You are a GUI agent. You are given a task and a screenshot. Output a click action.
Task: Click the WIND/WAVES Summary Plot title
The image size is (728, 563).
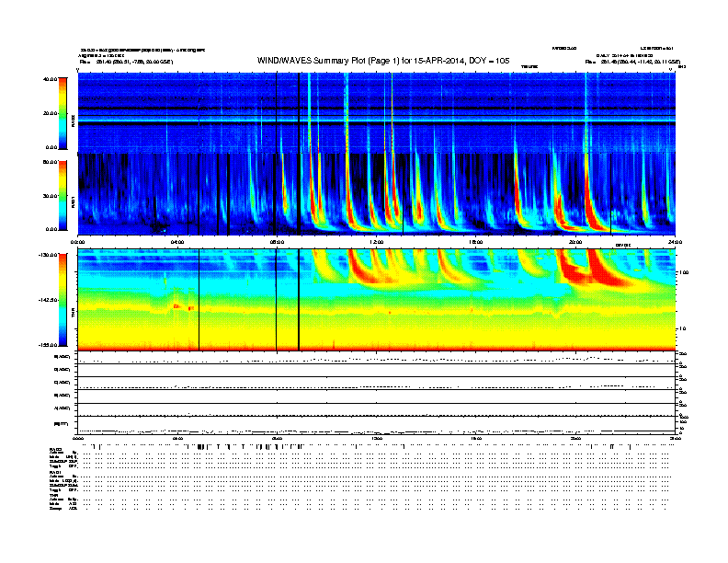tap(383, 61)
